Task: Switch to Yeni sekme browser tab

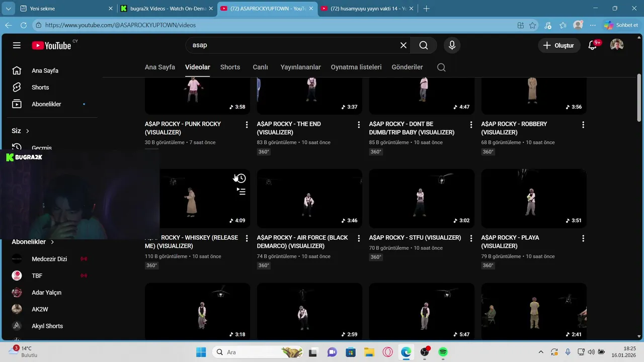Action: (66, 9)
